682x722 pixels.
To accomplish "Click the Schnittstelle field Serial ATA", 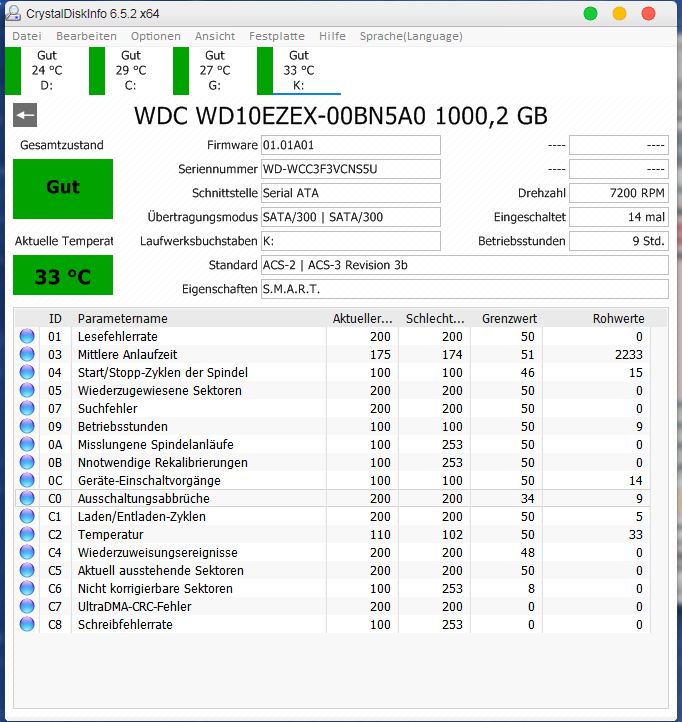I will (x=350, y=193).
